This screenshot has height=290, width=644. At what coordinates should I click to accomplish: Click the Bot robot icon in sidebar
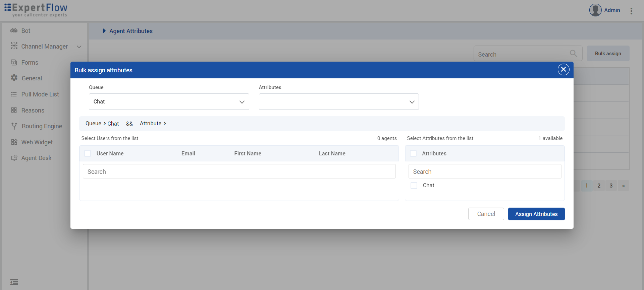pyautogui.click(x=14, y=31)
